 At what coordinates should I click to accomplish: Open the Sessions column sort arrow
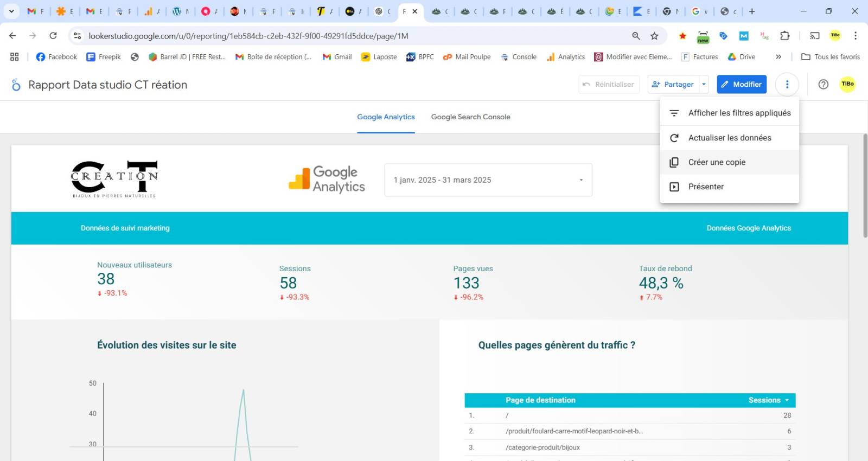point(787,400)
